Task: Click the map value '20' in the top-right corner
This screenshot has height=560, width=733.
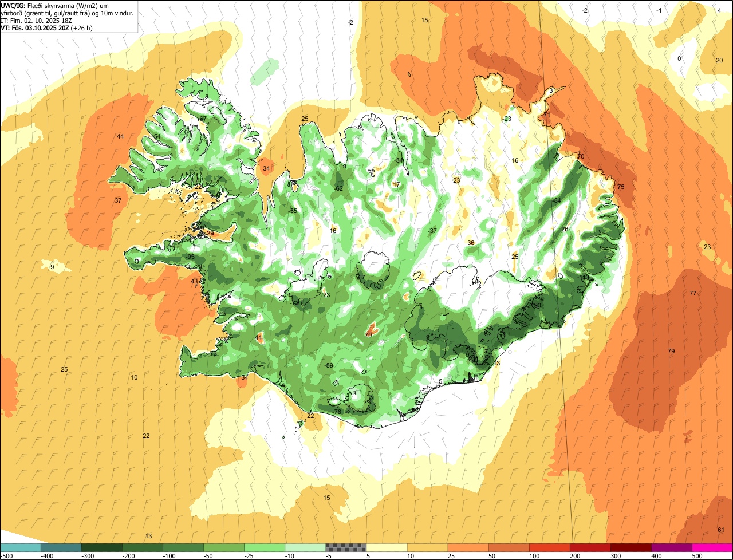Action: (719, 60)
